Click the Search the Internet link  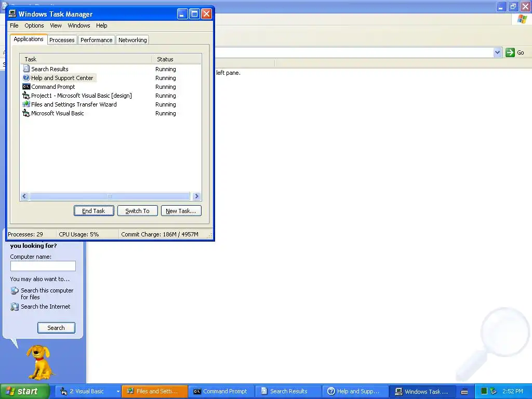point(46,307)
